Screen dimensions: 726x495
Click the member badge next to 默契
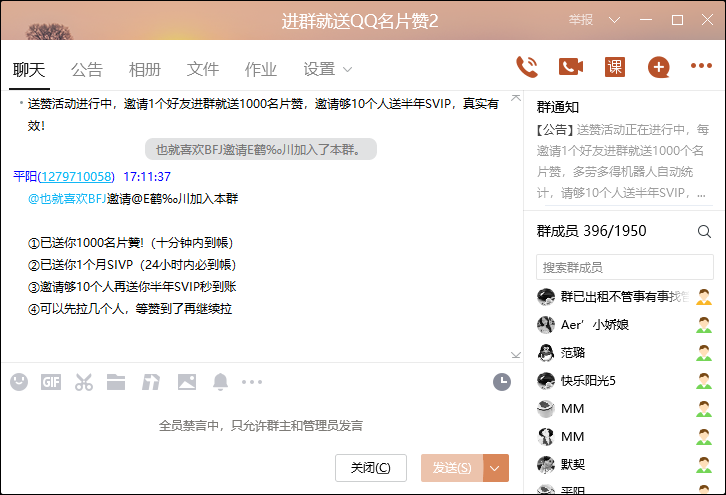tap(704, 464)
